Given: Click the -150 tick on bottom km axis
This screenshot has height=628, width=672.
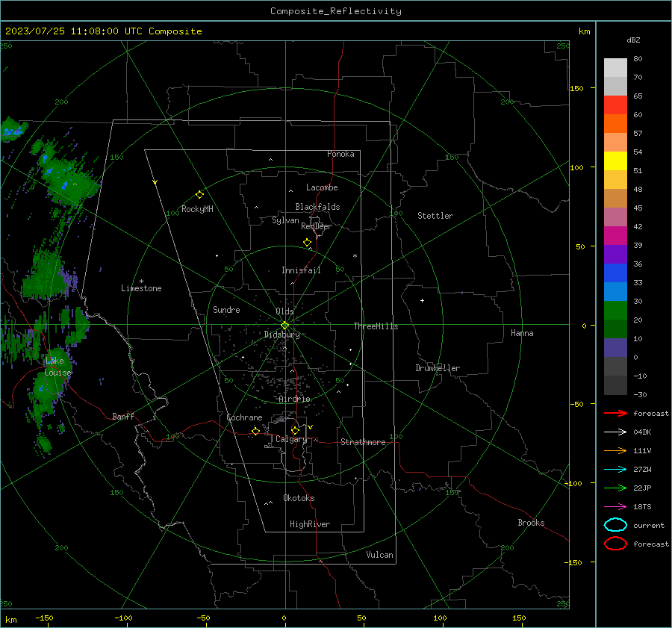Looking at the screenshot, I should [45, 618].
